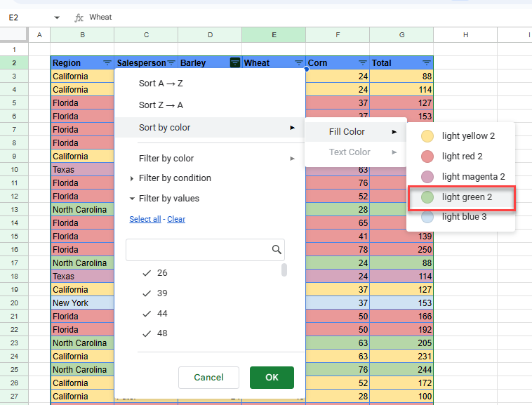The image size is (532, 405).
Task: Click the Select all link
Action: tap(145, 219)
